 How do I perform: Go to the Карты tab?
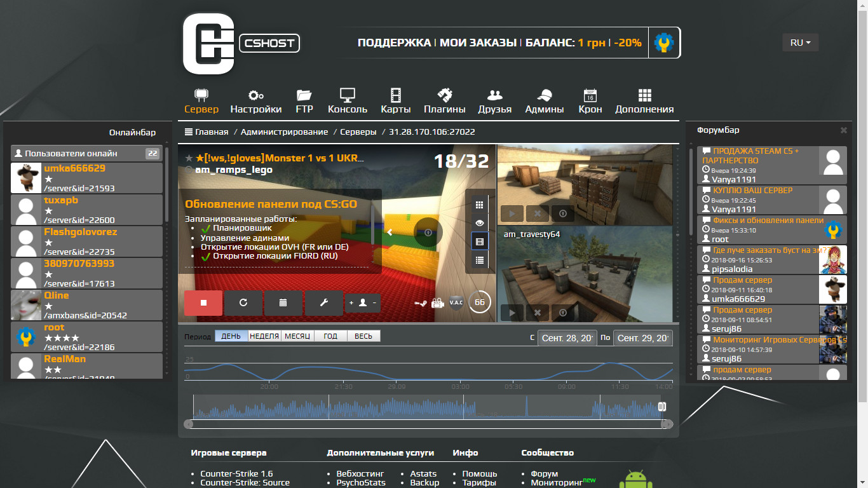(x=396, y=102)
